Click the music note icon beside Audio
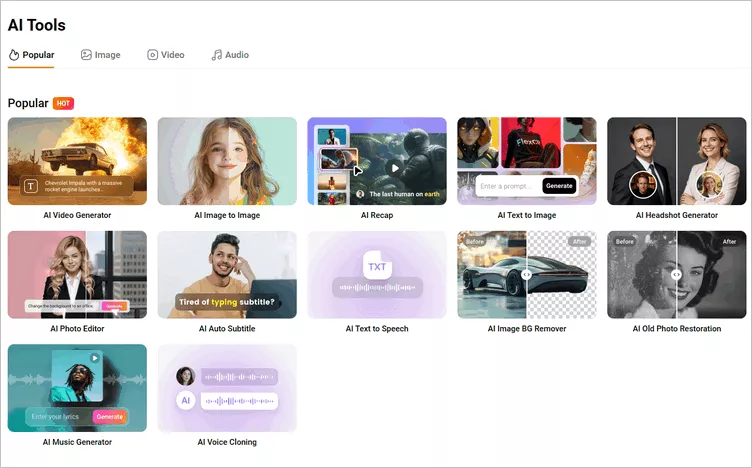 [217, 55]
